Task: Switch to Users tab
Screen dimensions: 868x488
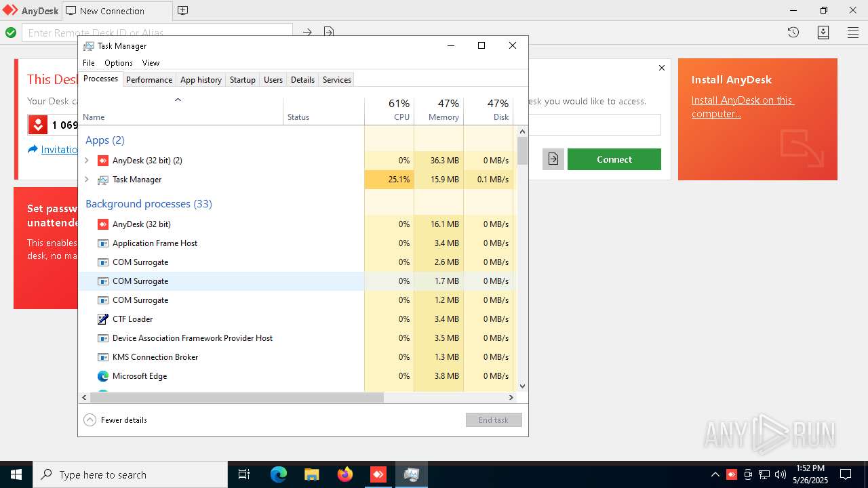Action: coord(273,80)
